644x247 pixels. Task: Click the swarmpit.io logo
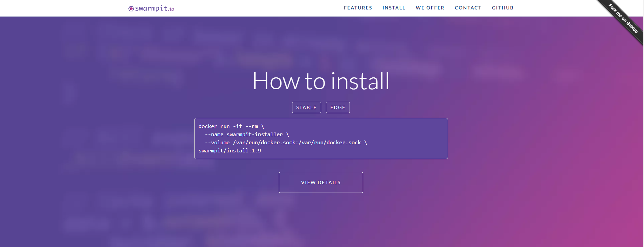(x=151, y=8)
